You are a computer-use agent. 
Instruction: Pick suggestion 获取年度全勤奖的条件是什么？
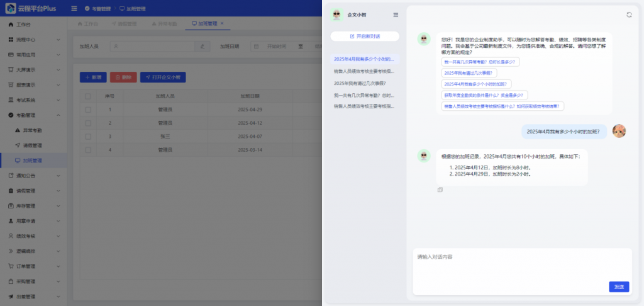coord(485,95)
